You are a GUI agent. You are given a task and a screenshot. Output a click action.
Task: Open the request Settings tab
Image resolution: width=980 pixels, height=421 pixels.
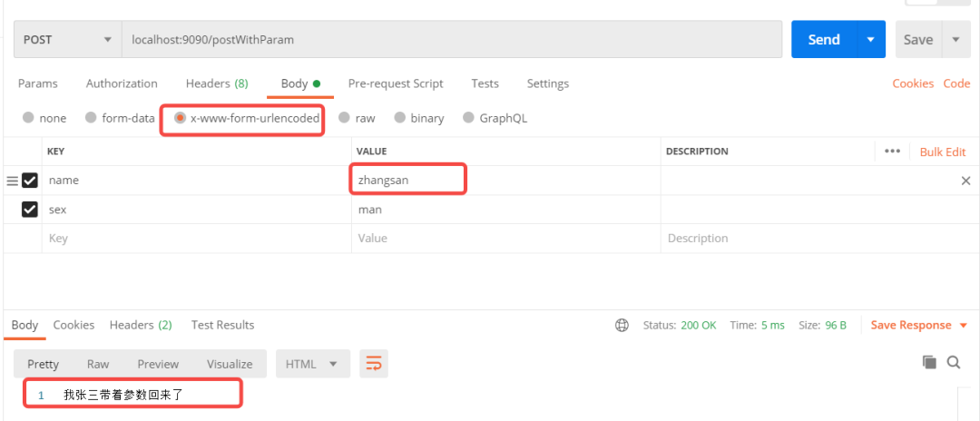(547, 83)
